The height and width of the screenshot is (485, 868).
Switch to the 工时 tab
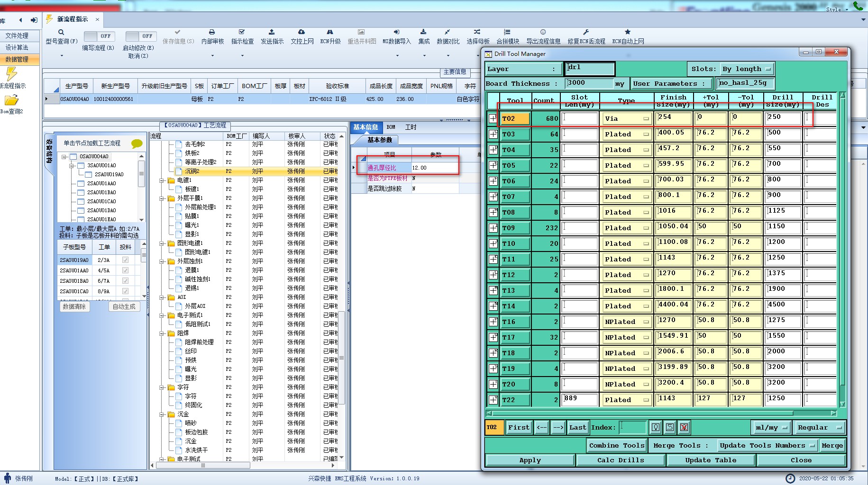click(411, 127)
